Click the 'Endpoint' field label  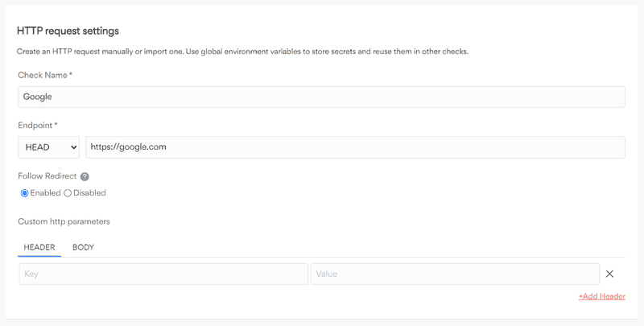[x=37, y=125]
